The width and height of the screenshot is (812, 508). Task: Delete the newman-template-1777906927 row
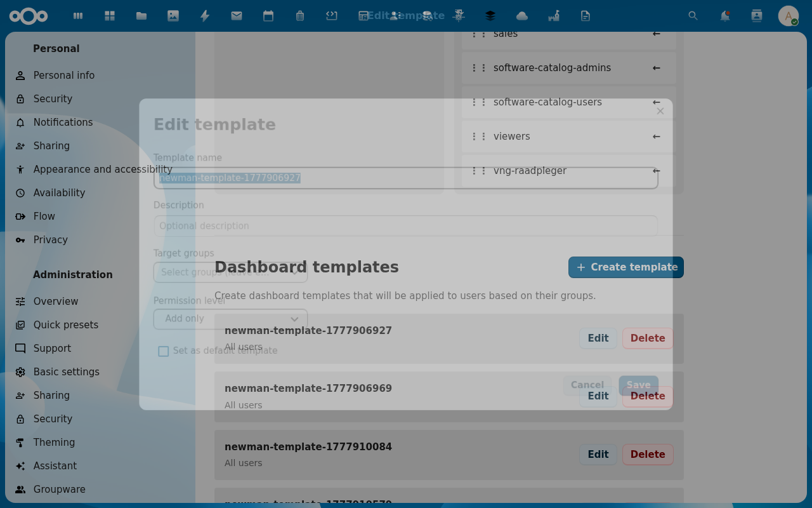[648, 338]
